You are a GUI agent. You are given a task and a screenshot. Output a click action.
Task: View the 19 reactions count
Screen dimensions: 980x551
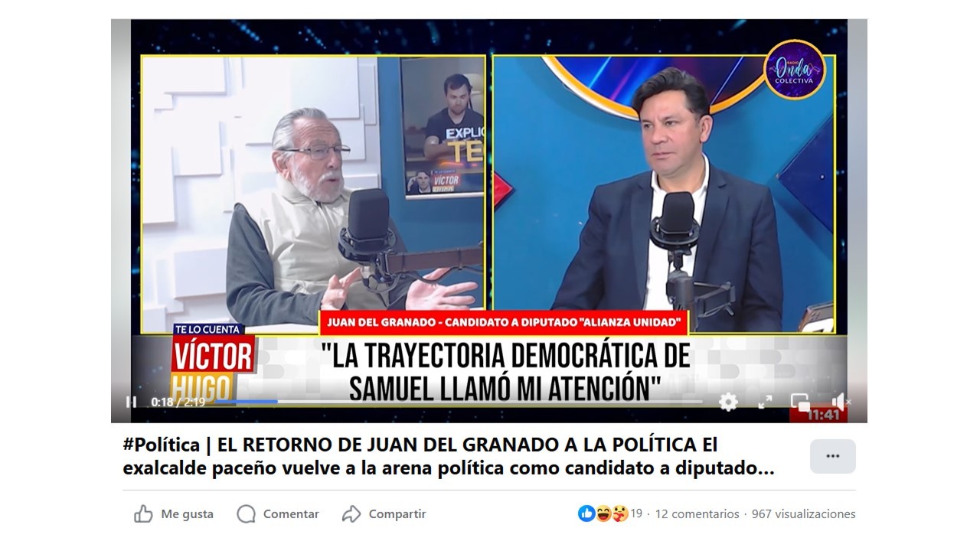636,514
